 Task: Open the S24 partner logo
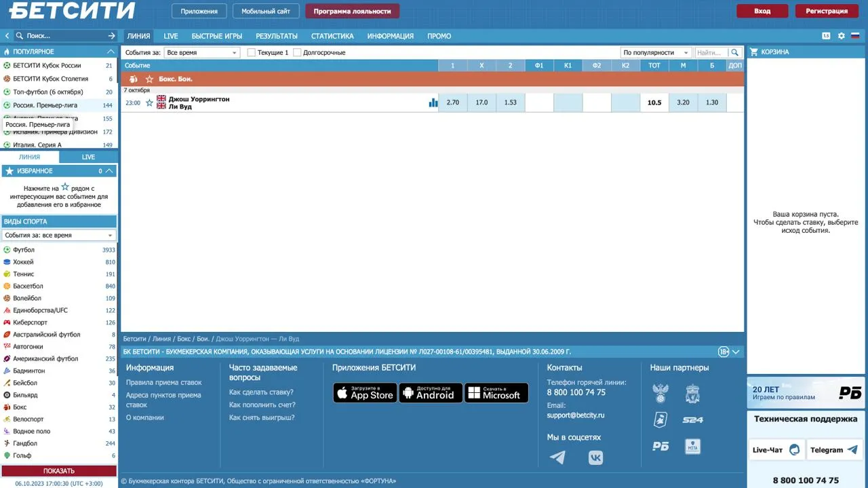[x=692, y=420]
